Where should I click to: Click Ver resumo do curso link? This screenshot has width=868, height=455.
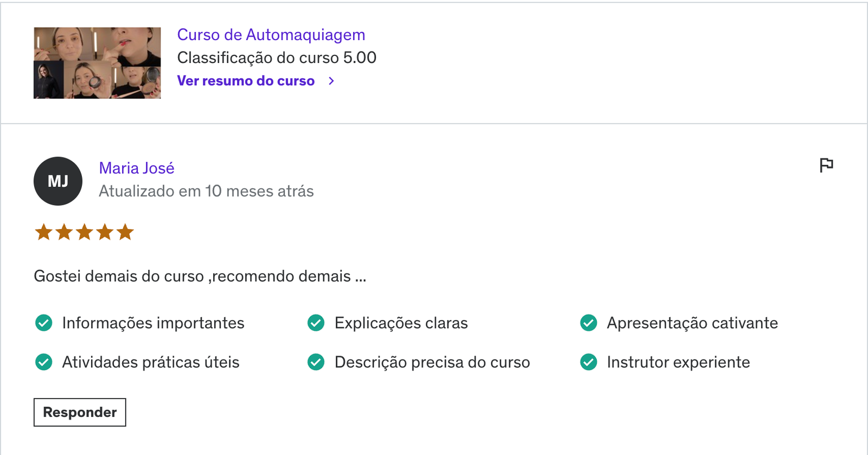pyautogui.click(x=246, y=81)
